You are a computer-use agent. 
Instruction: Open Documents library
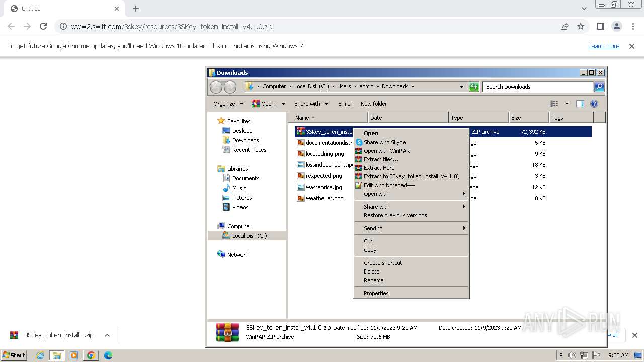click(246, 178)
